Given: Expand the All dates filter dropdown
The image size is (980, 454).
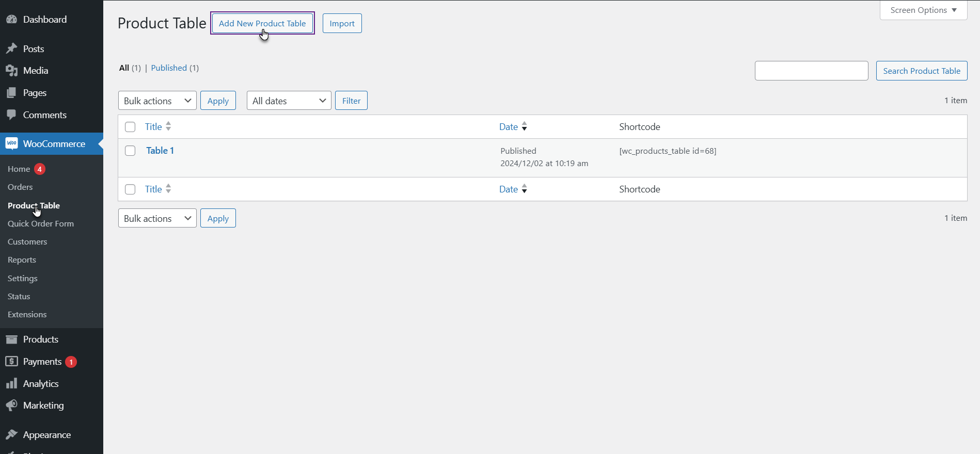Looking at the screenshot, I should pyautogui.click(x=289, y=101).
